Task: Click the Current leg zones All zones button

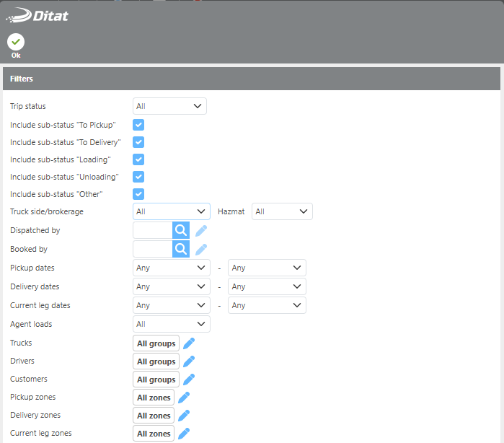Action: [x=154, y=434]
